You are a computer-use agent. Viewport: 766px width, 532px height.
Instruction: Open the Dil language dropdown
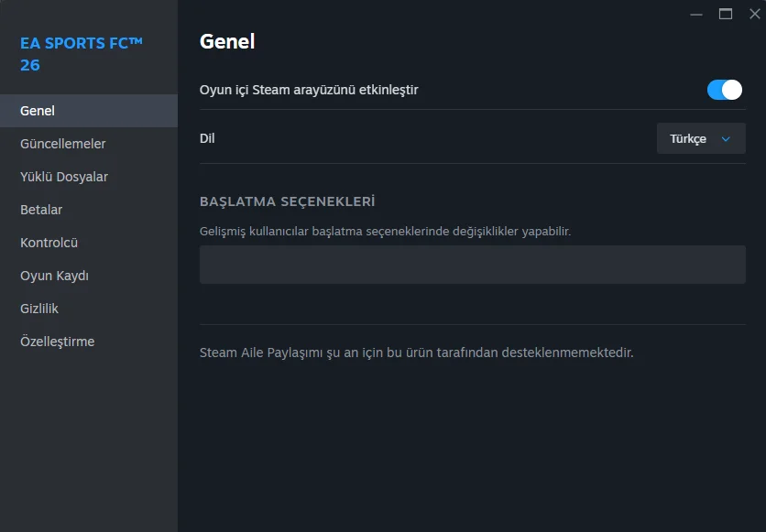(x=701, y=138)
